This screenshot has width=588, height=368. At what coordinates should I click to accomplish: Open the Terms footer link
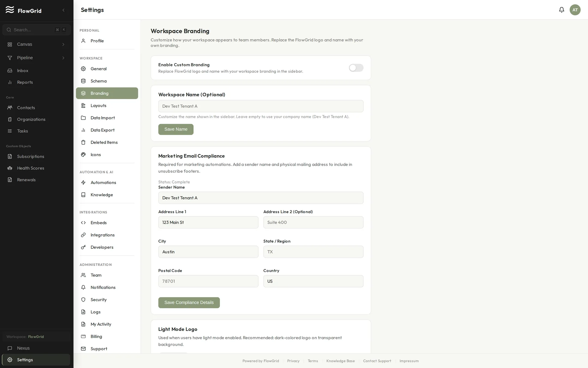(x=313, y=361)
